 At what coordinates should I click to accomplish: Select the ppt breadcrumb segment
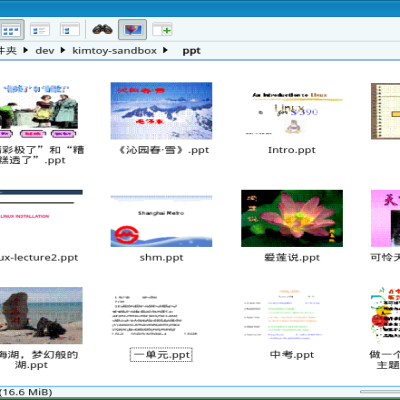point(191,51)
